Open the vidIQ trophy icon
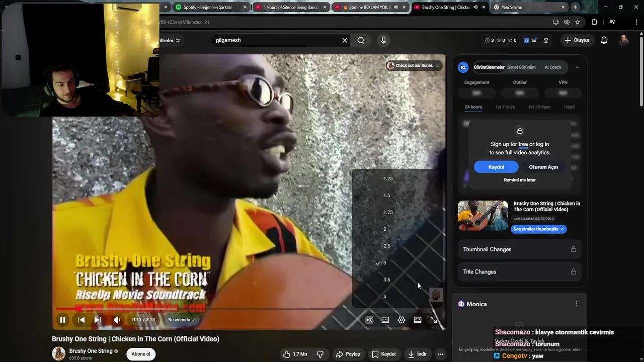Screen dimensions: 644x362 [x=546, y=40]
